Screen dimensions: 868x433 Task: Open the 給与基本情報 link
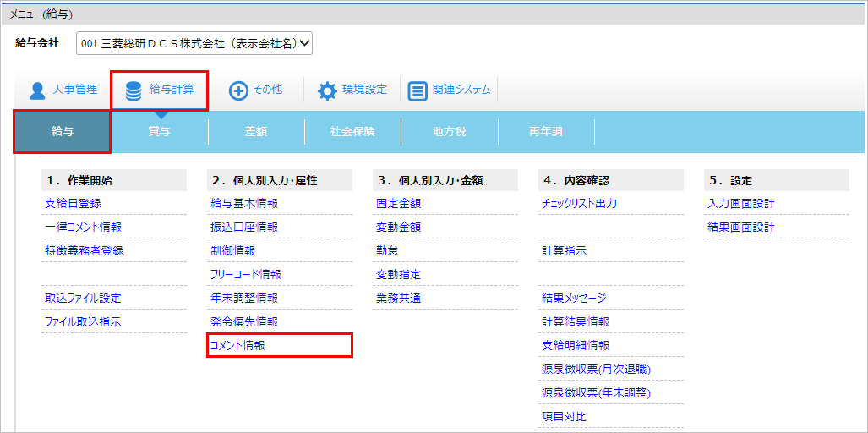click(x=244, y=203)
